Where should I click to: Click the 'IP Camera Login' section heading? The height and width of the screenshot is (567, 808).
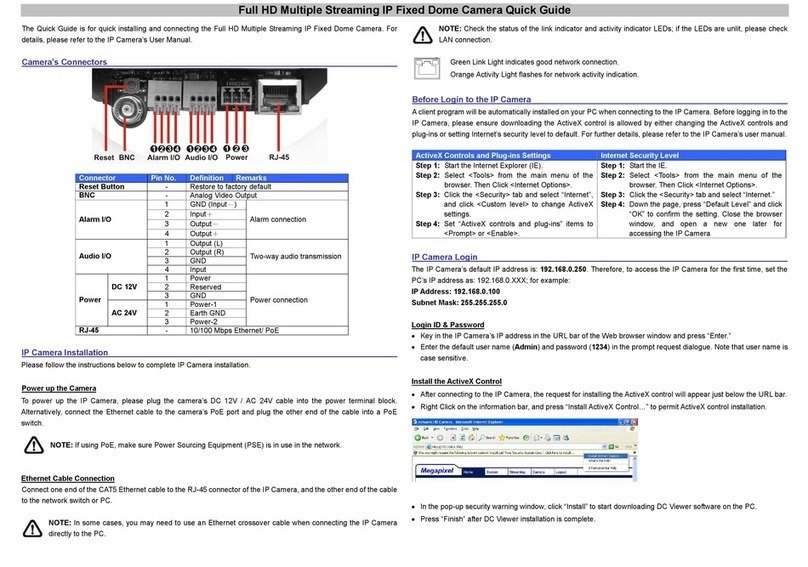coord(444,257)
